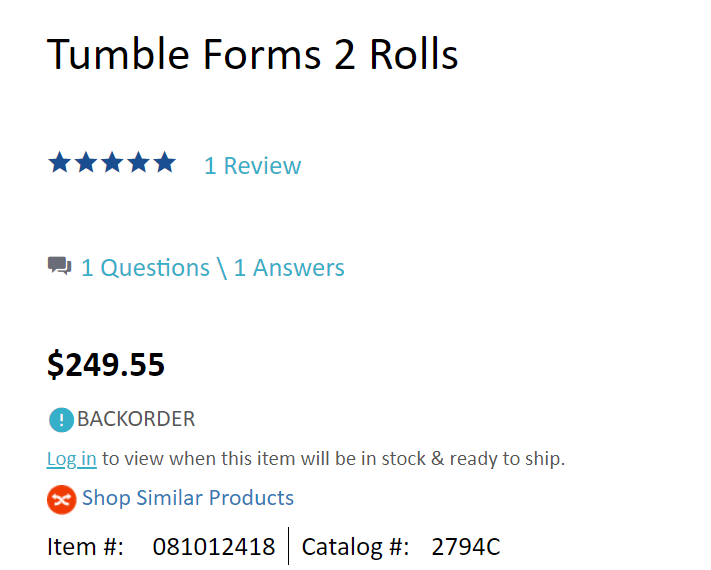Screen dimensions: 711x570
Task: Click the first rating star
Action: pos(60,163)
